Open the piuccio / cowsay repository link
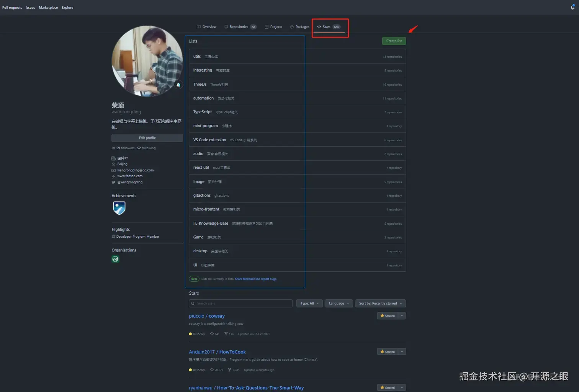Image resolution: width=579 pixels, height=392 pixels. pos(207,316)
